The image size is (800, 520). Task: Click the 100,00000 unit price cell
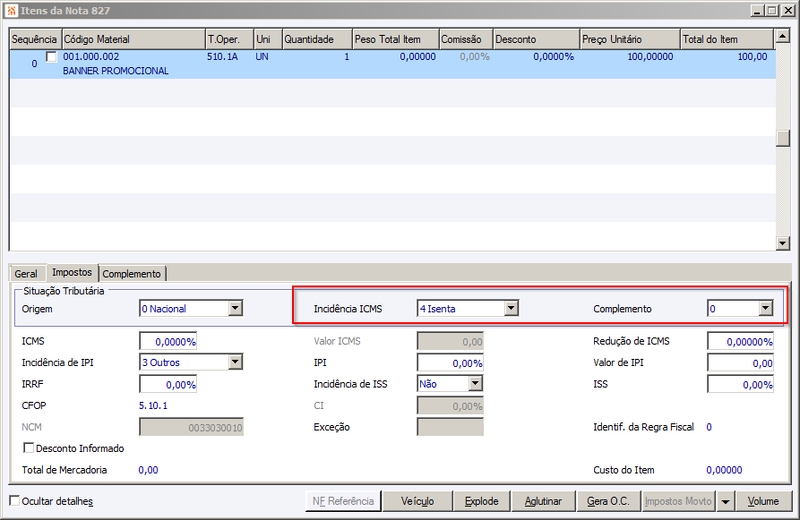pyautogui.click(x=650, y=57)
